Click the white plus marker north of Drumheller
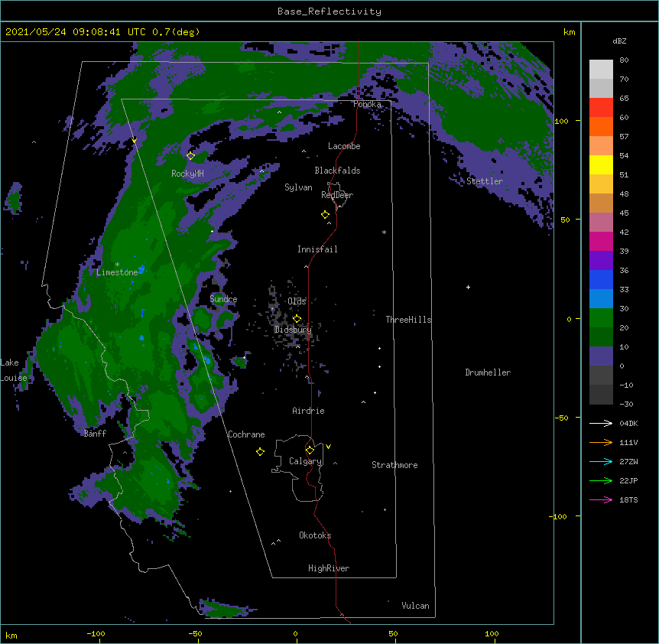659x644 pixels. tap(468, 287)
